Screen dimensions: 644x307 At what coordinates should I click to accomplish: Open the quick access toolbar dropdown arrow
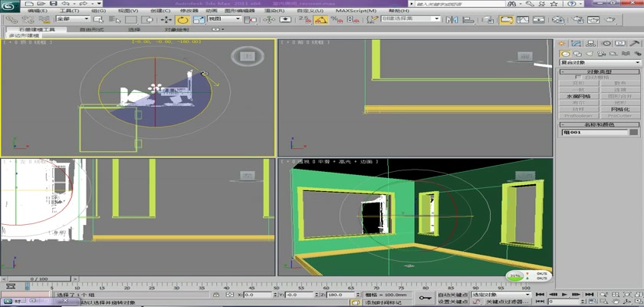tap(100, 4)
